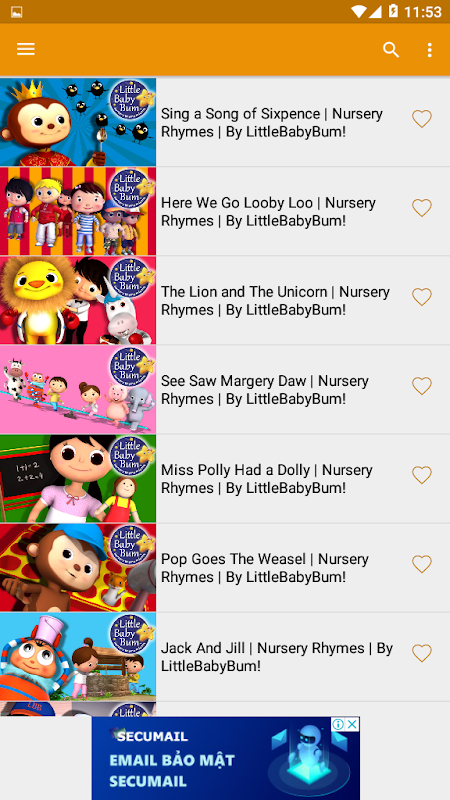Tap the ad info icon on banner
Image resolution: width=450 pixels, height=800 pixels.
click(x=338, y=724)
